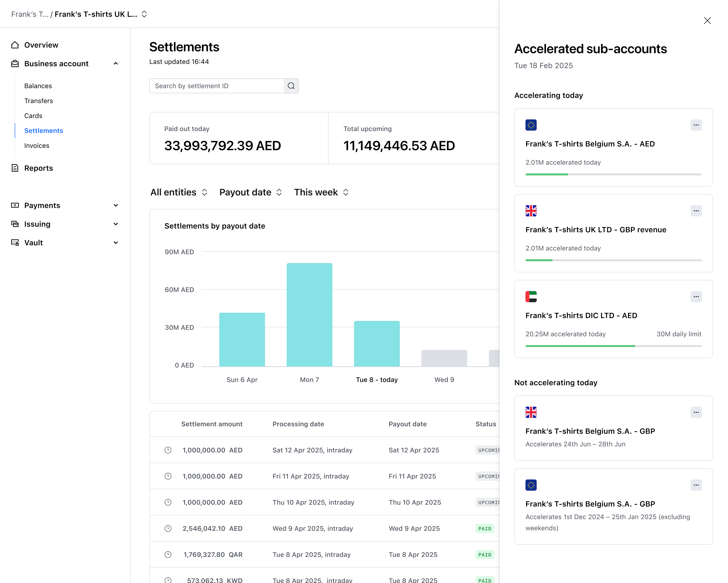This screenshot has height=583, width=728.
Task: Expand the Issuing menu chevron
Action: tap(116, 224)
